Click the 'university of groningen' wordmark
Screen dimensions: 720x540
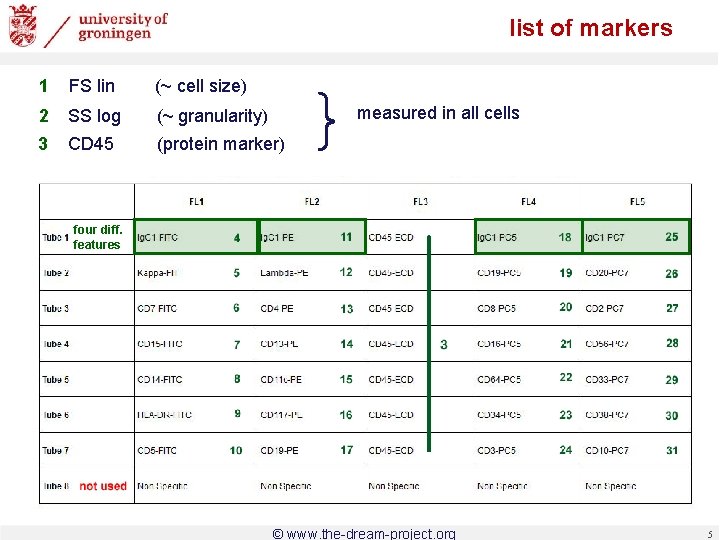[x=123, y=26]
